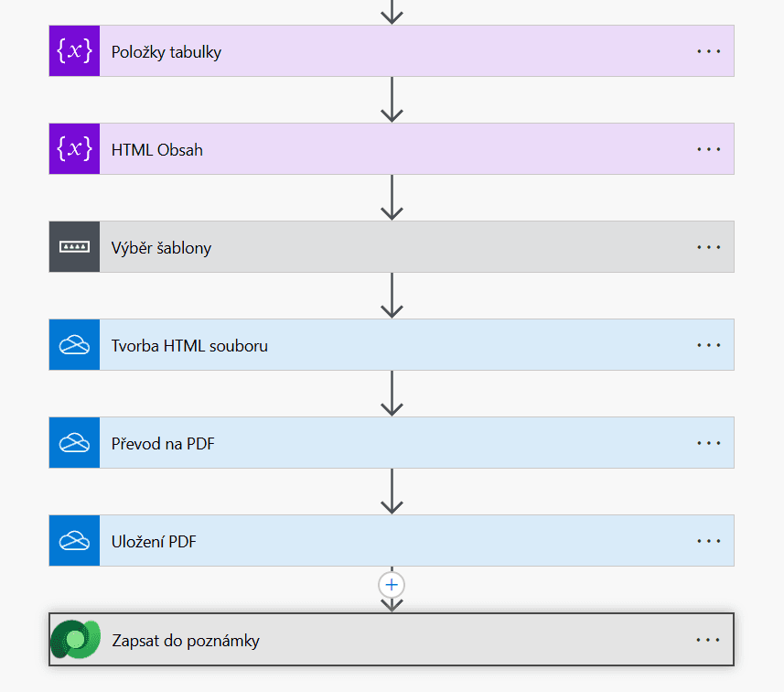Open the Uložení PDF ellipsis menu
The image size is (784, 692).
click(x=708, y=541)
